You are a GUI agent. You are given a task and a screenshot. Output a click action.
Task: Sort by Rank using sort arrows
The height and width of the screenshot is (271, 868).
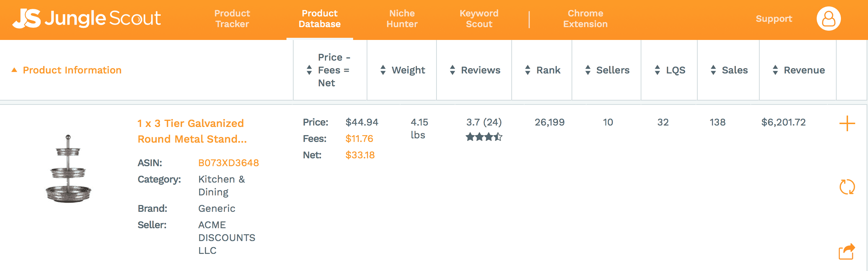tap(528, 70)
